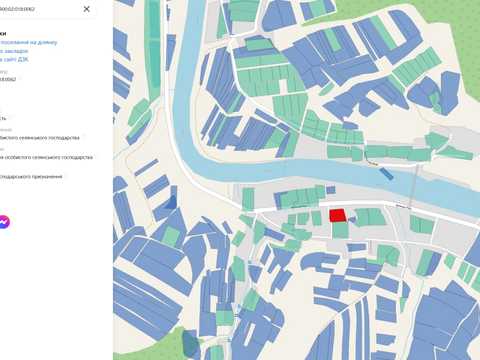Screen dimensions: 480x360
Task: Select the small blue parcel inside the river
Action: (386, 174)
